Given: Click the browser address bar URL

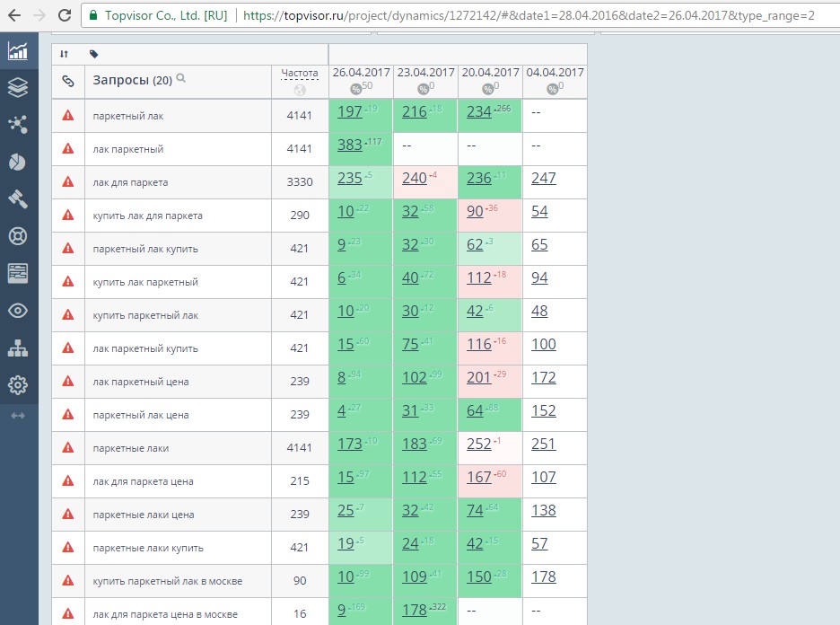Looking at the screenshot, I should click(x=528, y=15).
